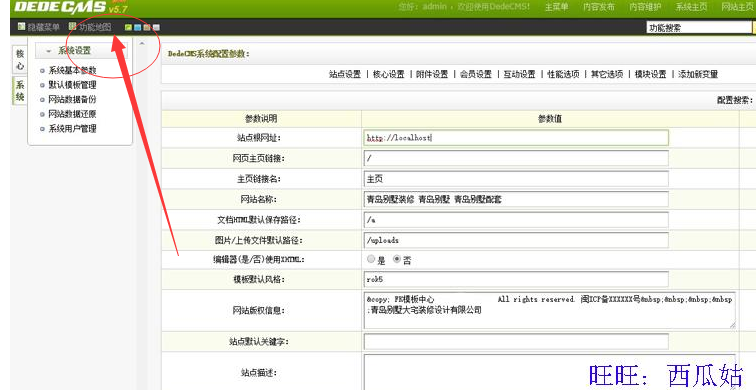The height and width of the screenshot is (390, 756).
Task: Open the 内容维护 top menu
Action: pyautogui.click(x=645, y=7)
